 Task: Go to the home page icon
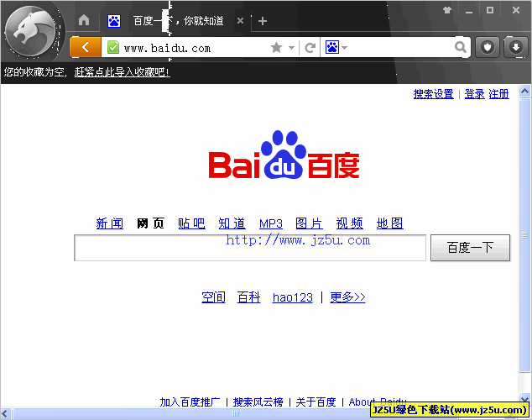point(84,20)
